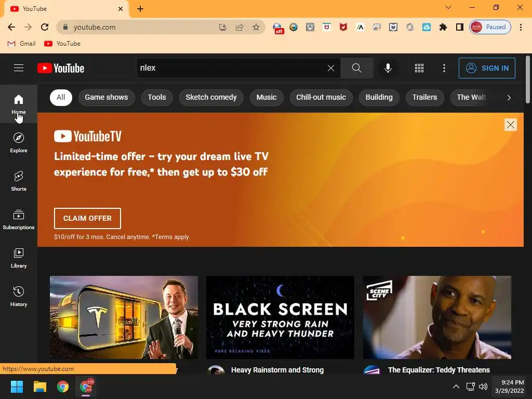The image size is (532, 399).
Task: Go to Home in sidebar
Action: (x=19, y=104)
